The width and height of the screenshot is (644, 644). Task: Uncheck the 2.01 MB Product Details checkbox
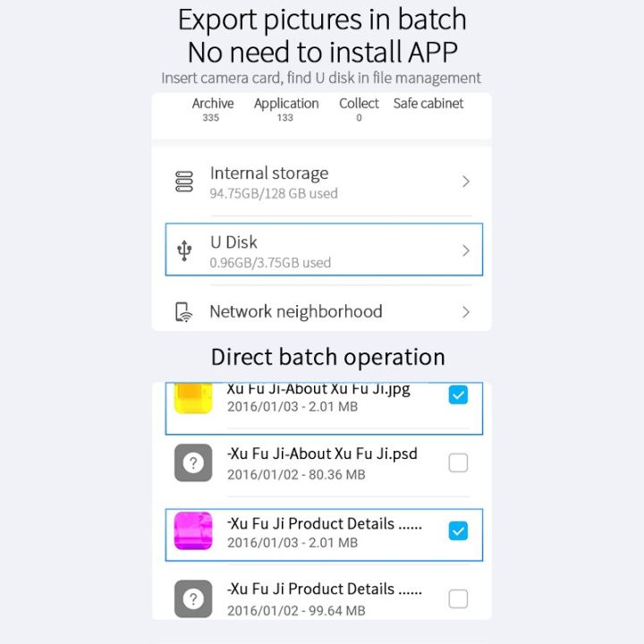[458, 531]
